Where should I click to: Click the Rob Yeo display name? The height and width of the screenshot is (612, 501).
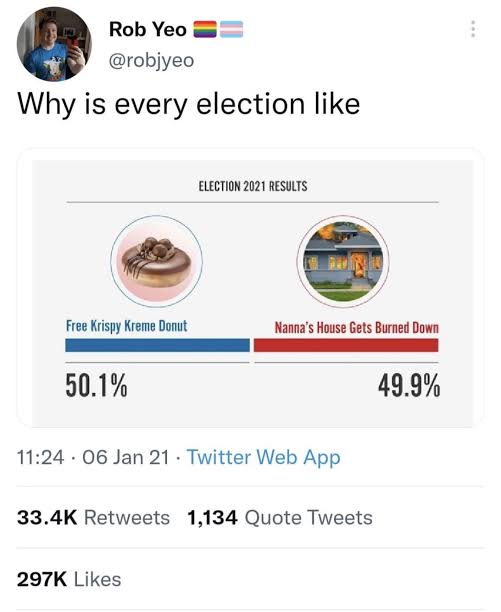click(x=148, y=29)
